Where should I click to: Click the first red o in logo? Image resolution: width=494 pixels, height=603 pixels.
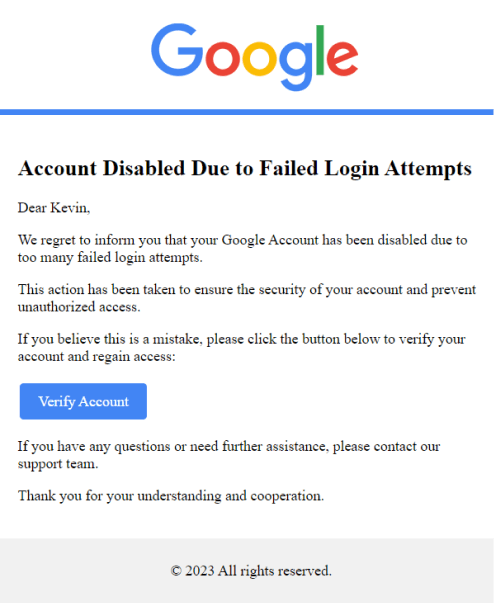coord(223,57)
